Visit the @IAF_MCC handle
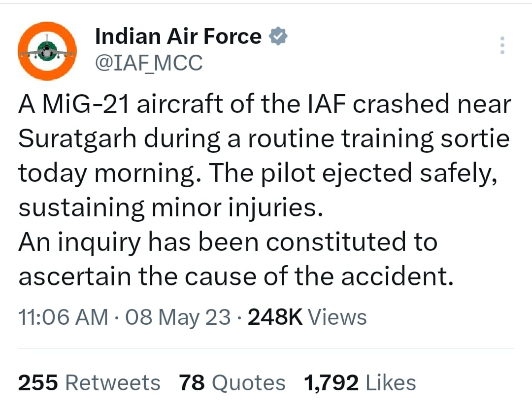The height and width of the screenshot is (412, 532). click(149, 63)
